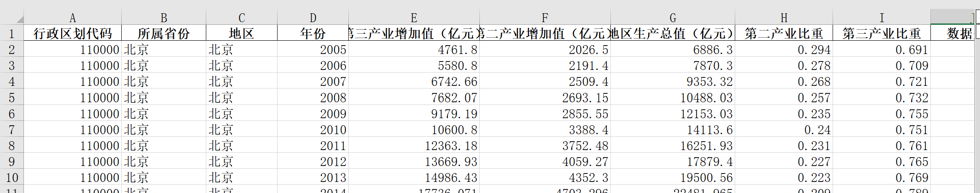The image size is (980, 193).
Task: Click the 第三产业比重 header cell
Action: click(882, 33)
